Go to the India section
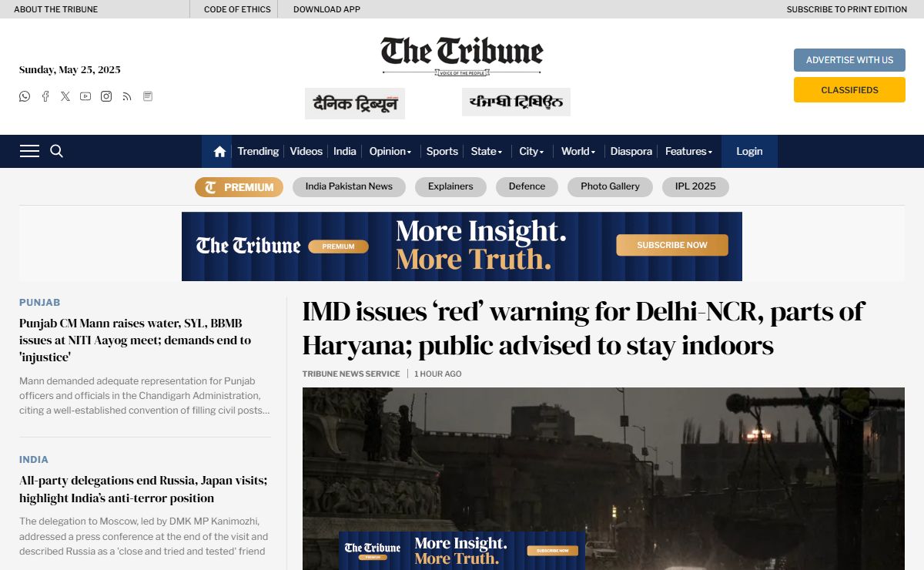Image resolution: width=924 pixels, height=570 pixels. coord(344,151)
